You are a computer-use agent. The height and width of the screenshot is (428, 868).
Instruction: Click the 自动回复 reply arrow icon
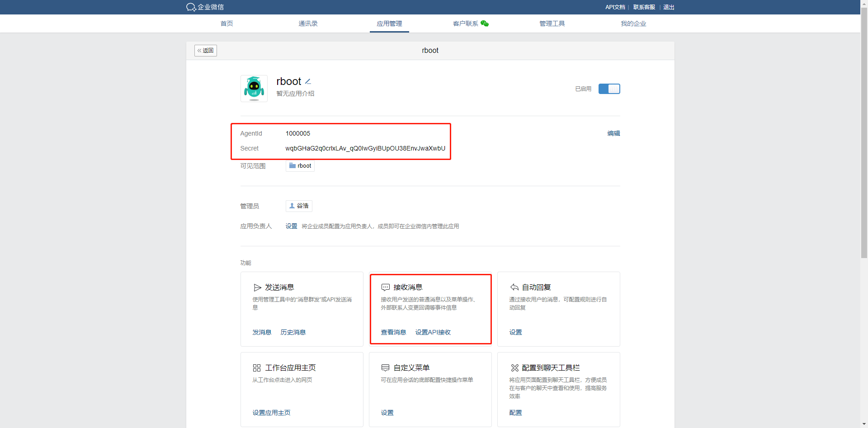(x=514, y=287)
